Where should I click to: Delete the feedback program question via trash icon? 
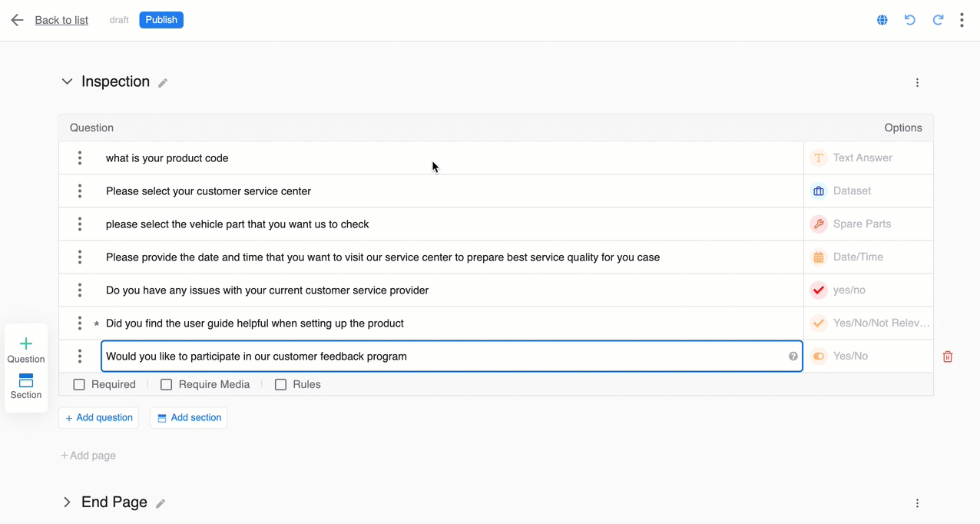click(948, 357)
